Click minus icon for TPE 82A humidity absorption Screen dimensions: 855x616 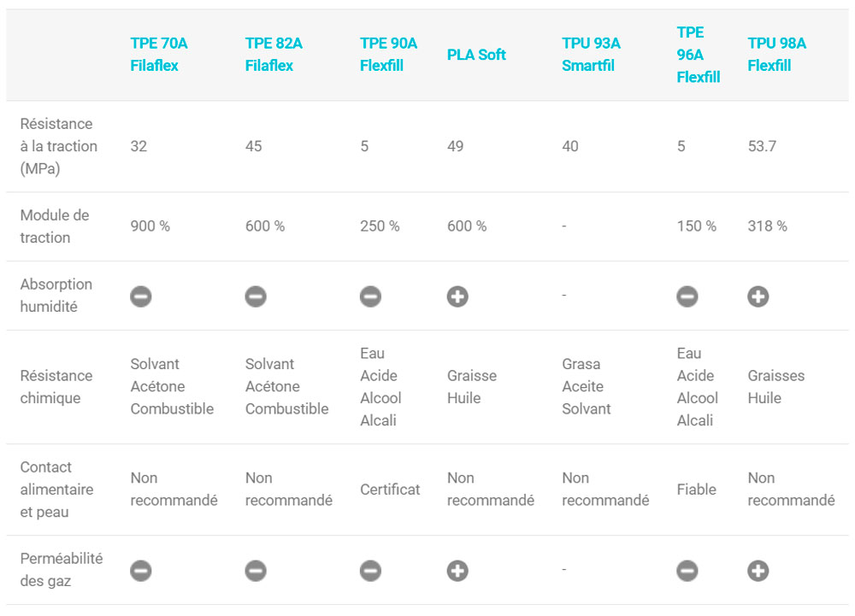tap(256, 296)
